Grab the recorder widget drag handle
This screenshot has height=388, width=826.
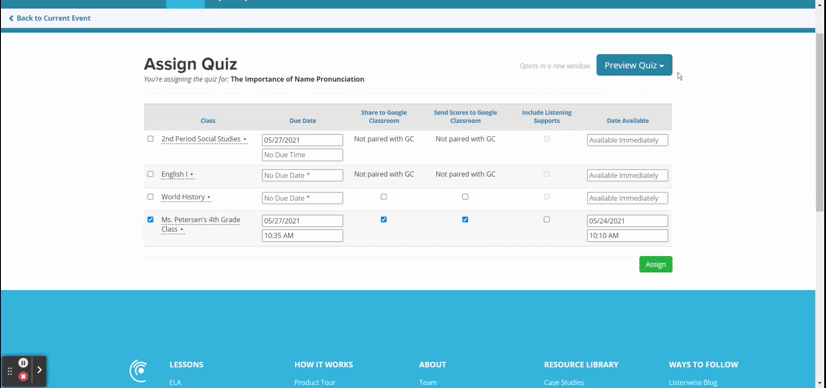[x=9, y=371]
